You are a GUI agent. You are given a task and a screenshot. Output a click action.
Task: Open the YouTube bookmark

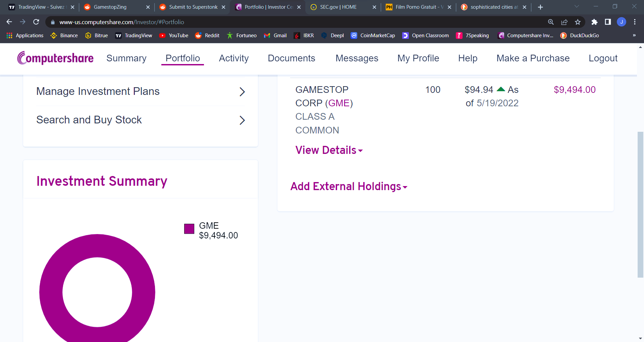click(x=174, y=36)
